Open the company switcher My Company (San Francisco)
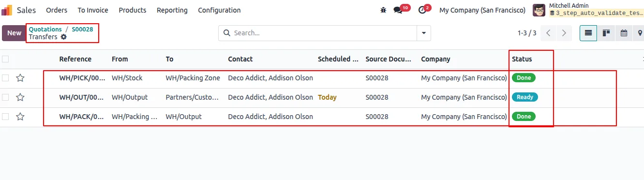 point(482,10)
